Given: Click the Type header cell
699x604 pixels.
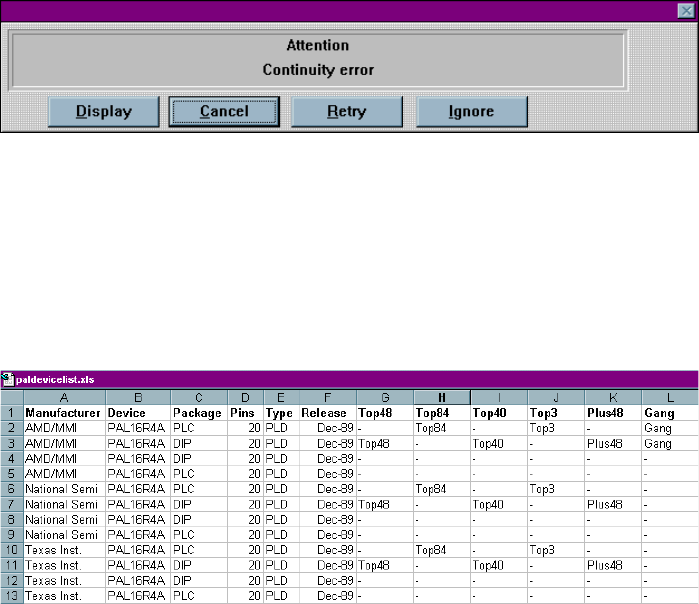Looking at the screenshot, I should point(281,413).
